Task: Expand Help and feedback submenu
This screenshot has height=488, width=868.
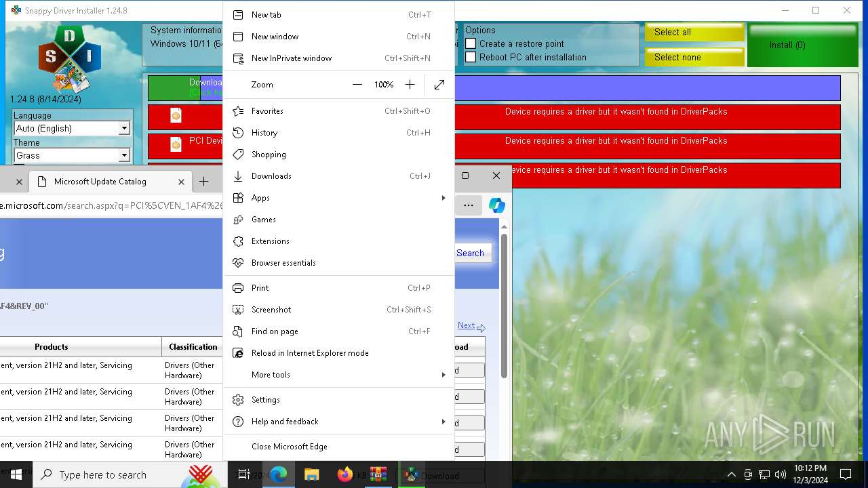Action: click(x=338, y=422)
